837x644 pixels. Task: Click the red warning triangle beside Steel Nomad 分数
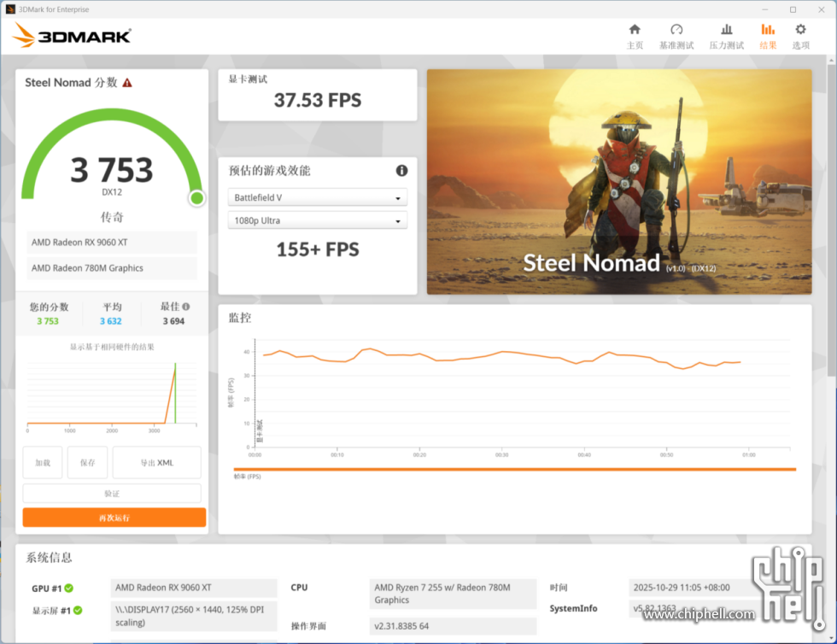pos(127,83)
